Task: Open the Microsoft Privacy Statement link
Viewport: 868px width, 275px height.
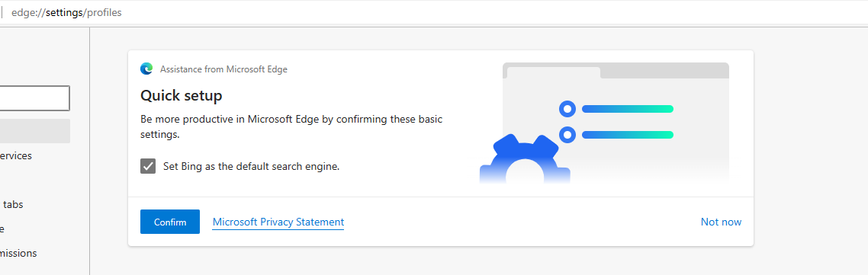Action: click(278, 222)
